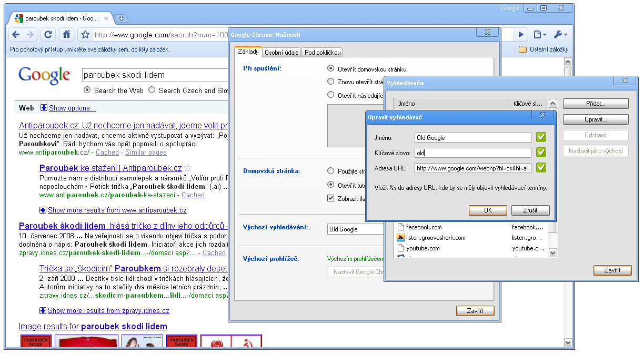Click the green check beside the Jméno field

coord(541,137)
